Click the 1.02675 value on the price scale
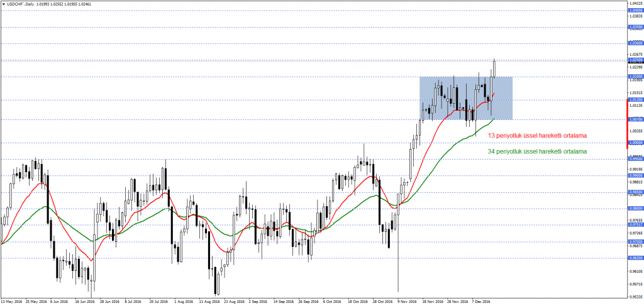Screen dimensions: 644x306 tap(636, 54)
